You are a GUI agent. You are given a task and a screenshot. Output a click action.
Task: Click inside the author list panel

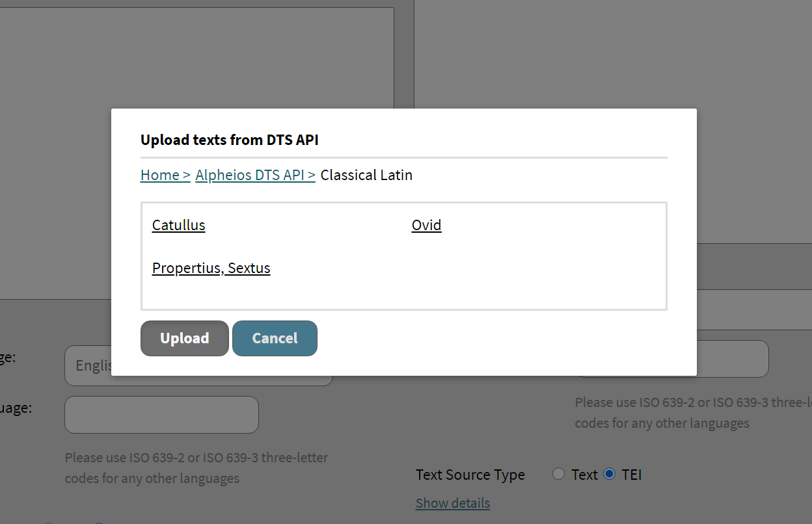pyautogui.click(x=403, y=293)
